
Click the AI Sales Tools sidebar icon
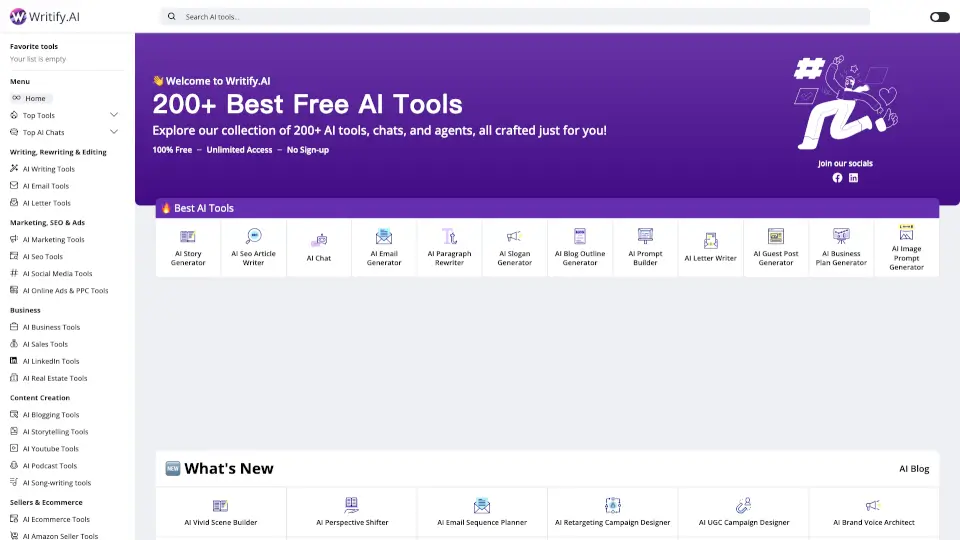(x=14, y=344)
